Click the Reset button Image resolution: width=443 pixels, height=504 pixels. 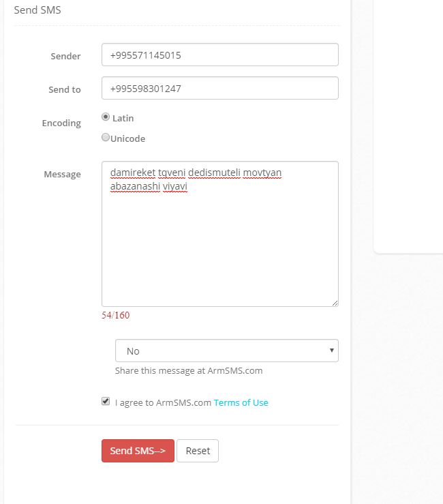[x=198, y=451]
